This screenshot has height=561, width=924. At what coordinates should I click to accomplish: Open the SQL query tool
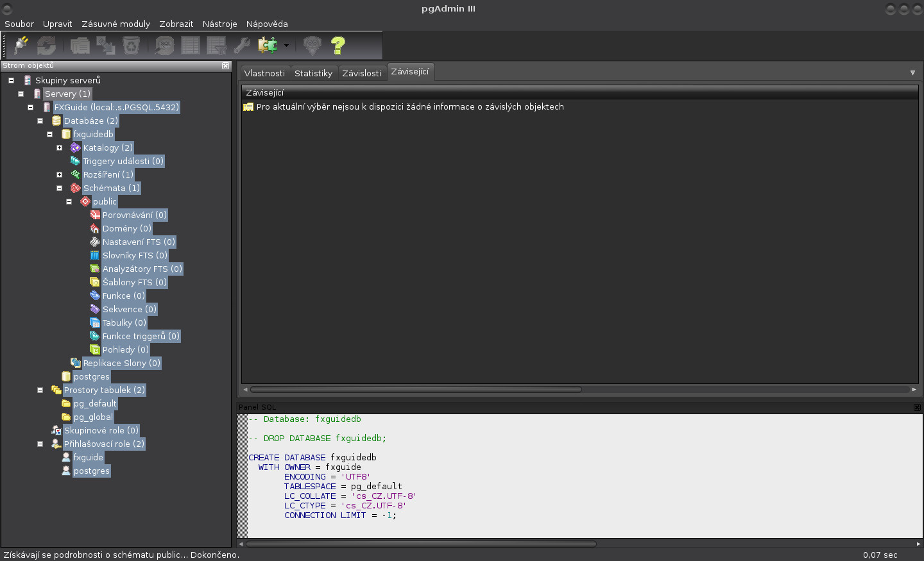(164, 45)
